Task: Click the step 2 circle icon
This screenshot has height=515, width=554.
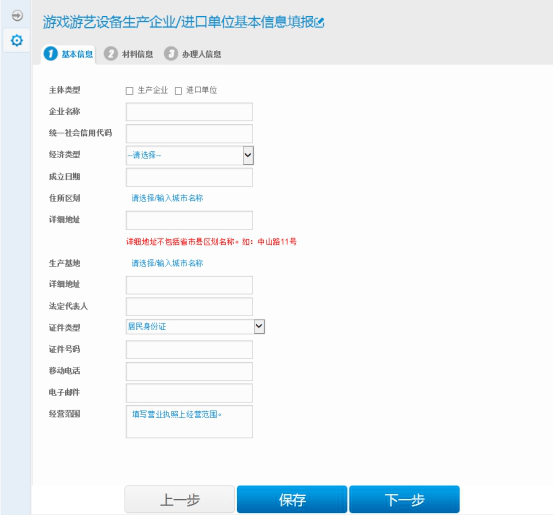Action: point(111,54)
